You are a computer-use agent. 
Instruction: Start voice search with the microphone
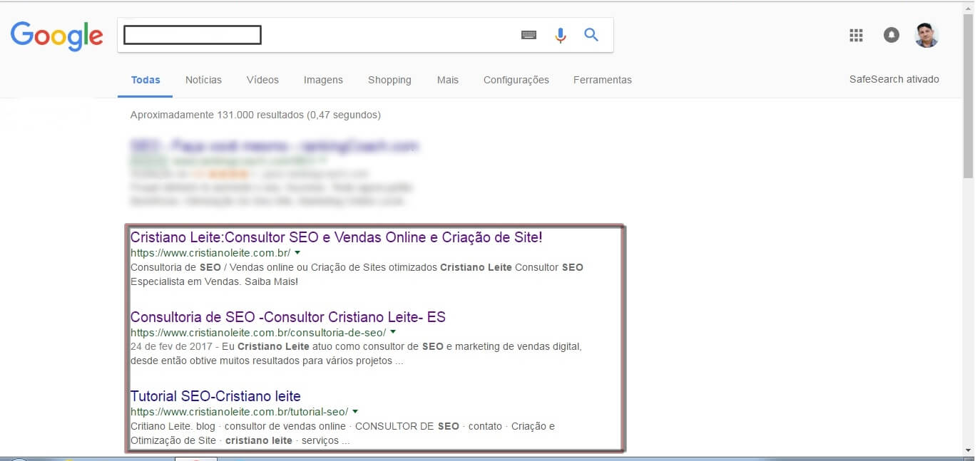point(561,35)
